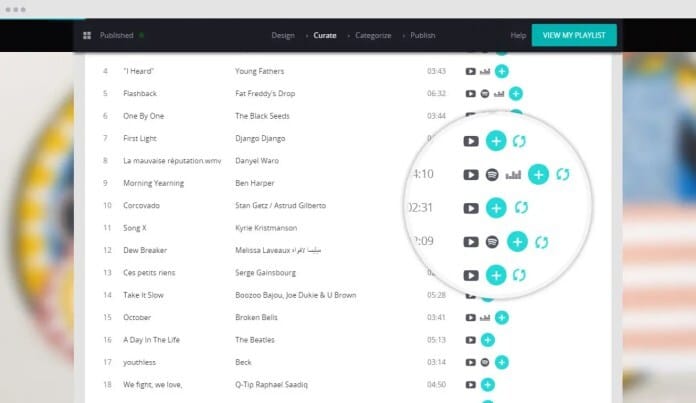The width and height of the screenshot is (696, 403).
Task: Click the artist Serge Gainsbourg
Action: [265, 273]
